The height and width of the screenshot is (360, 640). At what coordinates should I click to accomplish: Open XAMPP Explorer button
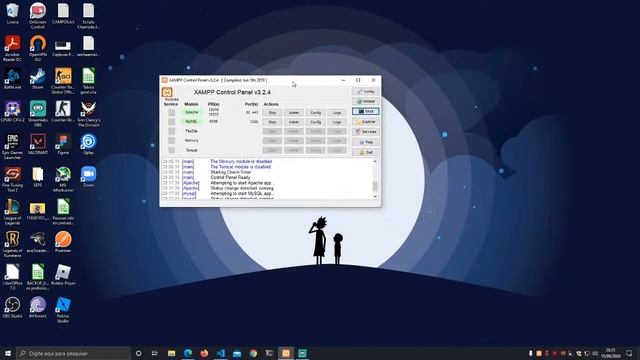[x=366, y=122]
